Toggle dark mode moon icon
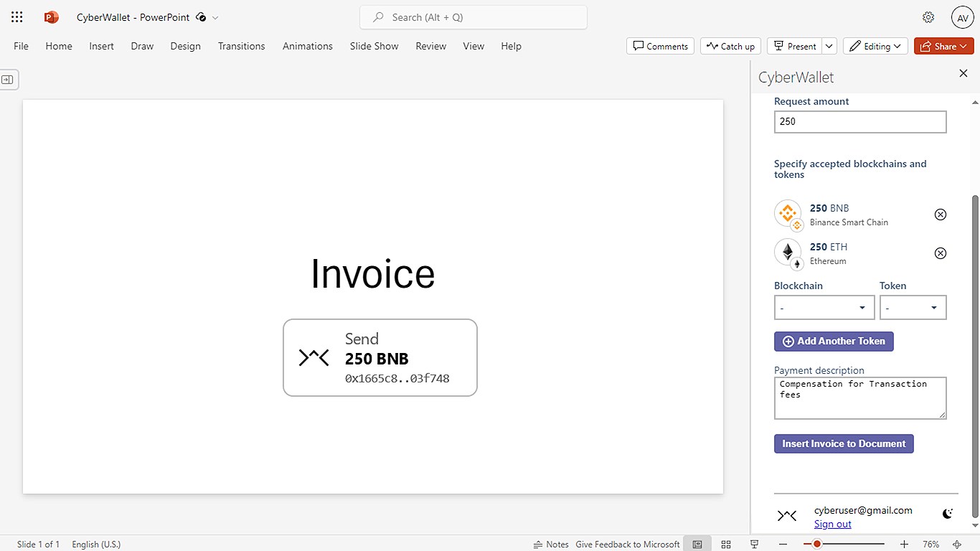The height and width of the screenshot is (551, 980). [x=948, y=514]
